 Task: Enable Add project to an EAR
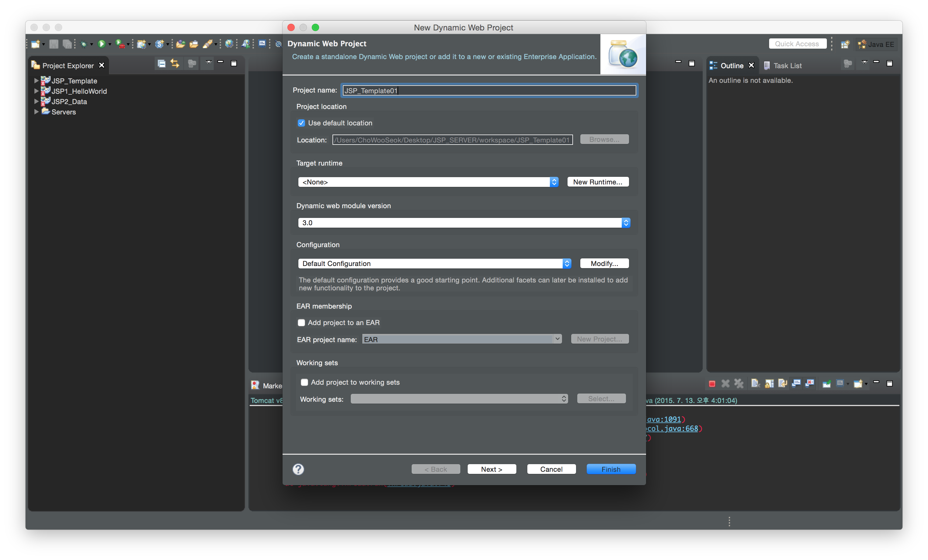click(301, 322)
